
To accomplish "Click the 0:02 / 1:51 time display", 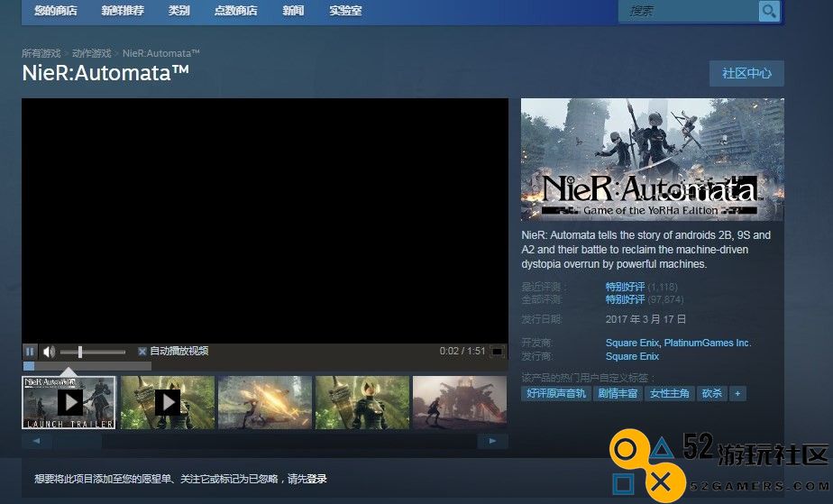I will coord(462,351).
